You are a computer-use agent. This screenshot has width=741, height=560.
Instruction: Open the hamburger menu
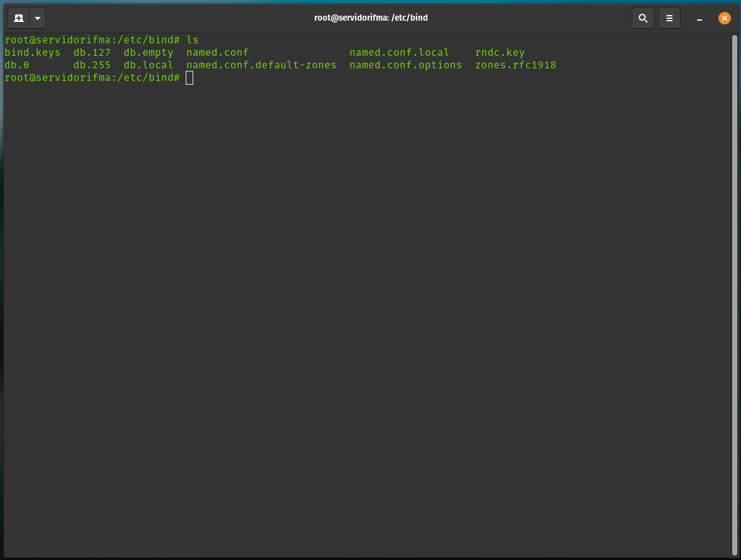click(669, 18)
